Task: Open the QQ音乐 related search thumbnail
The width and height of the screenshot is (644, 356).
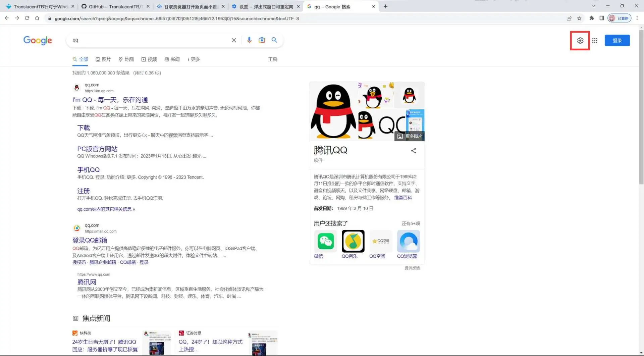Action: click(353, 241)
